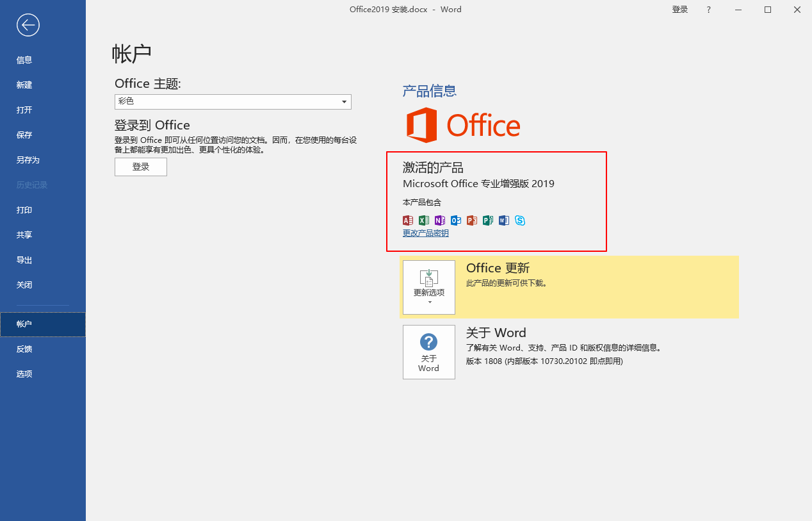The width and height of the screenshot is (812, 521).
Task: Open 共享 in the sidebar
Action: (x=43, y=235)
